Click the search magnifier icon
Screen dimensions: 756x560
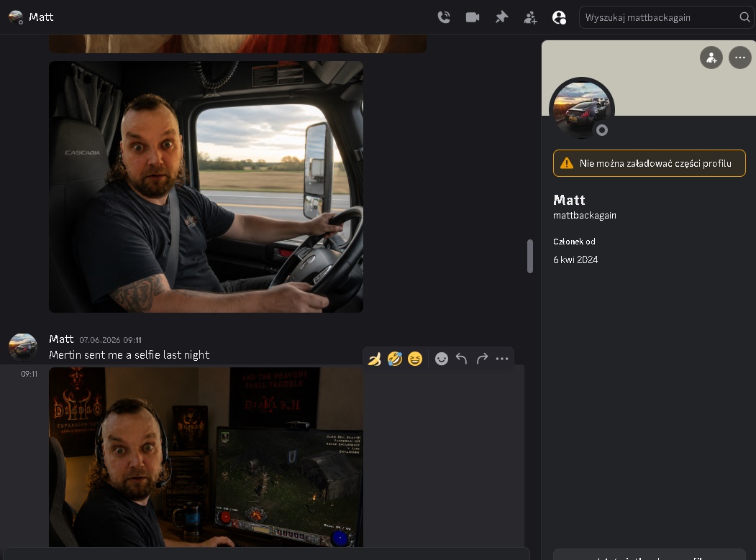pos(744,17)
